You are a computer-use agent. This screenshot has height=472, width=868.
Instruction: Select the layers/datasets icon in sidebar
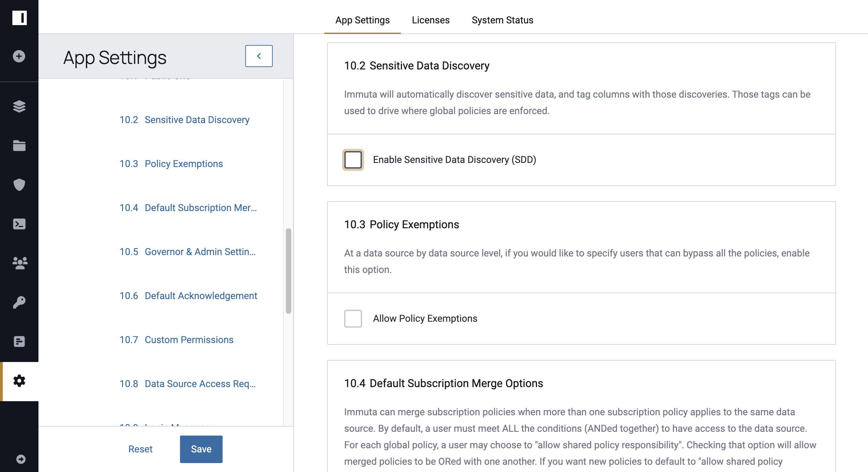[19, 106]
